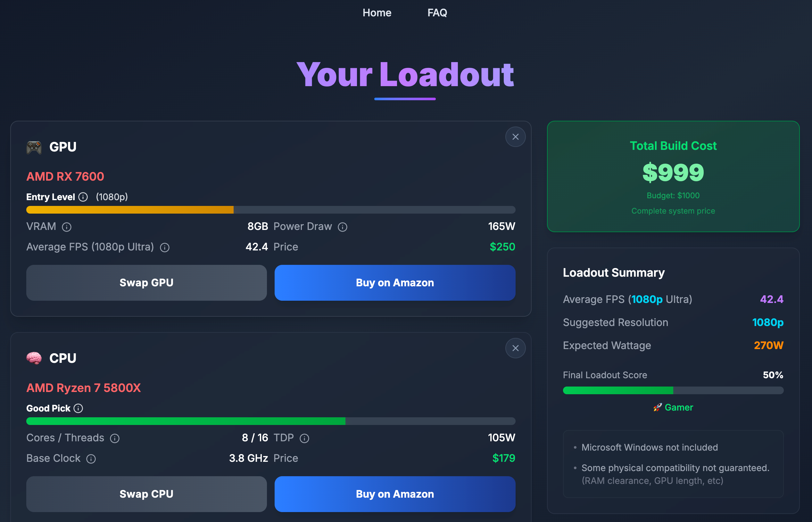Buy the AMD RX 7600 on Amazon
The height and width of the screenshot is (522, 812).
tap(394, 282)
